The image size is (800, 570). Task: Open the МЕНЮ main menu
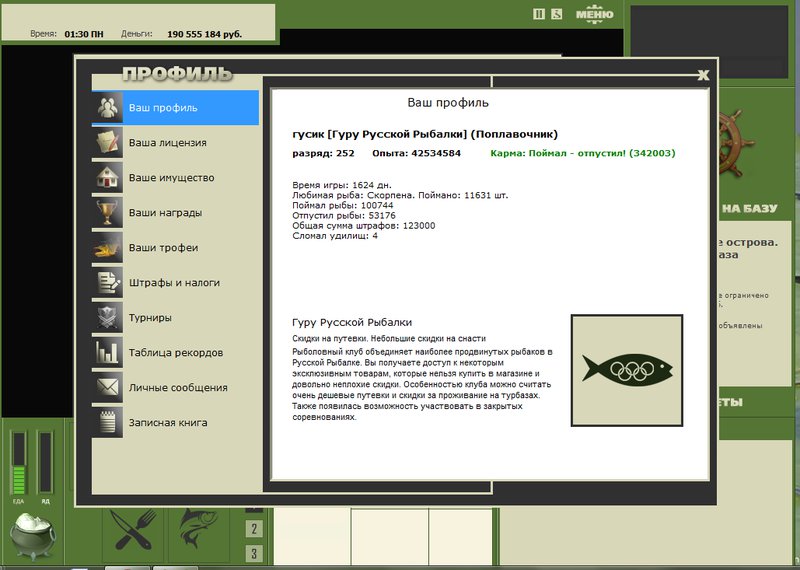(594, 14)
